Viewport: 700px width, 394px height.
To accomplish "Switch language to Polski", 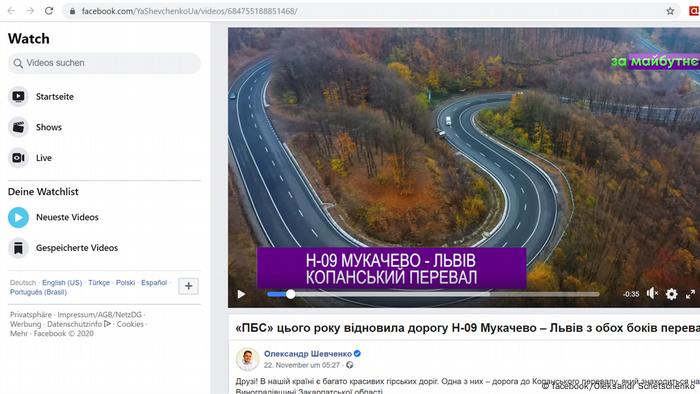I will pyautogui.click(x=125, y=282).
